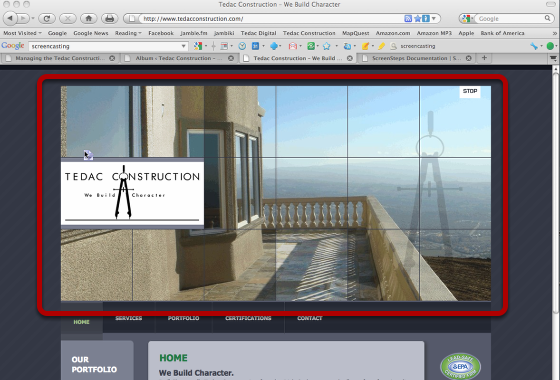Click the Google Toolbar bookmarks star icon

pos(326,46)
